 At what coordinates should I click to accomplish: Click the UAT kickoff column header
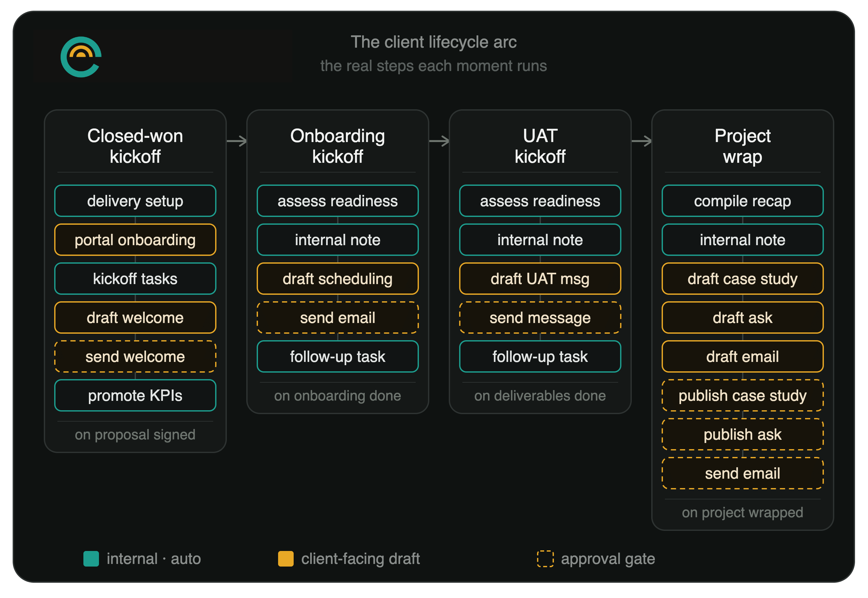pyautogui.click(x=540, y=146)
